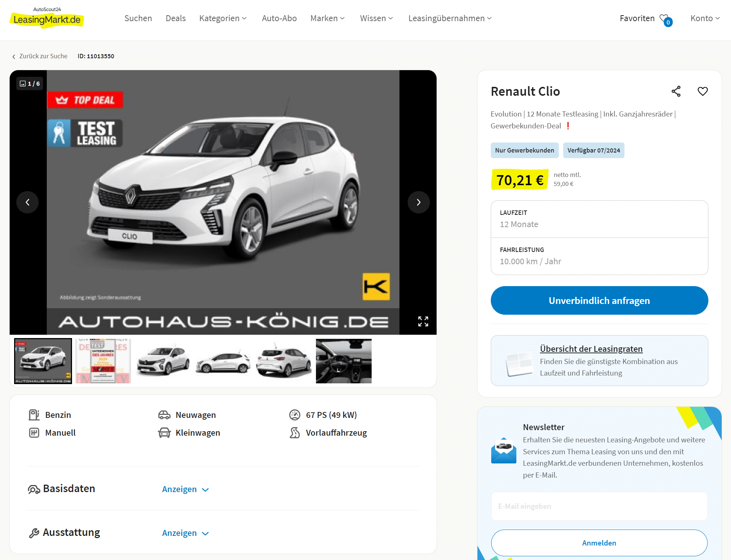Expand the Marken dropdown
The height and width of the screenshot is (560, 731).
(327, 18)
